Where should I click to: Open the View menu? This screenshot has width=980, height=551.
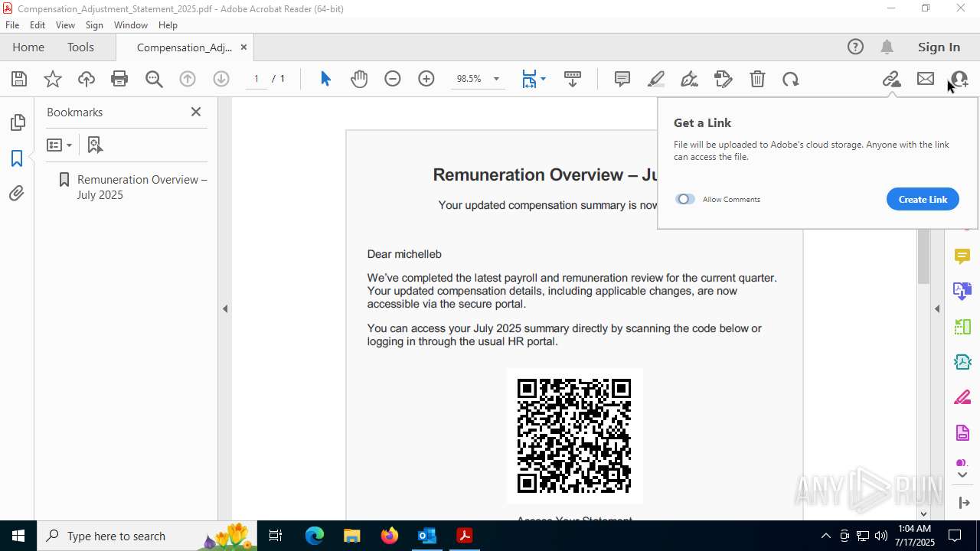tap(65, 24)
